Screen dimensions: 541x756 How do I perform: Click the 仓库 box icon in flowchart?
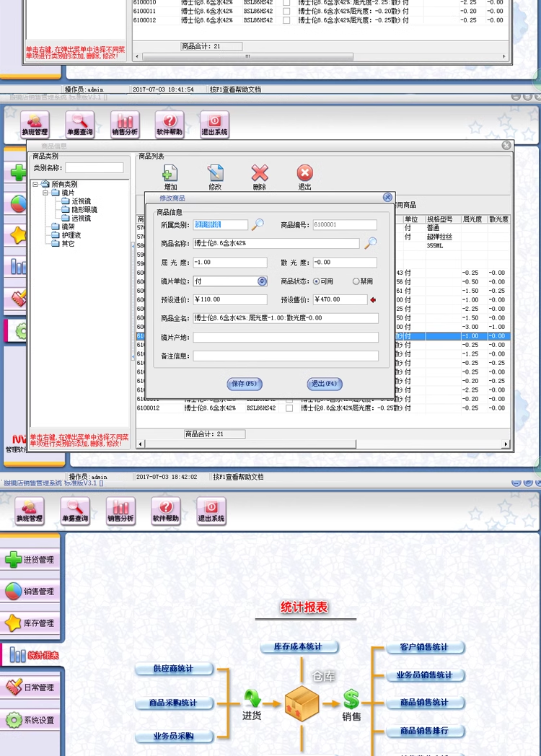(302, 703)
